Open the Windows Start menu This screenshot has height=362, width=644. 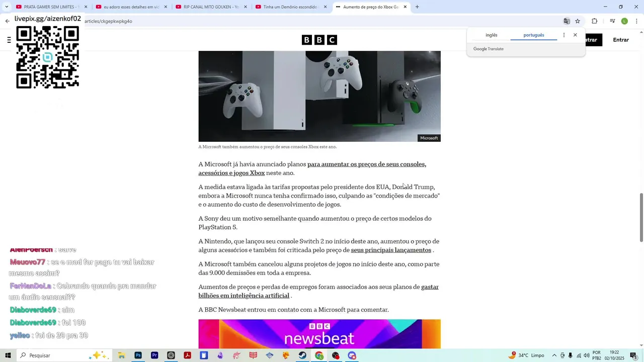pyautogui.click(x=8, y=355)
